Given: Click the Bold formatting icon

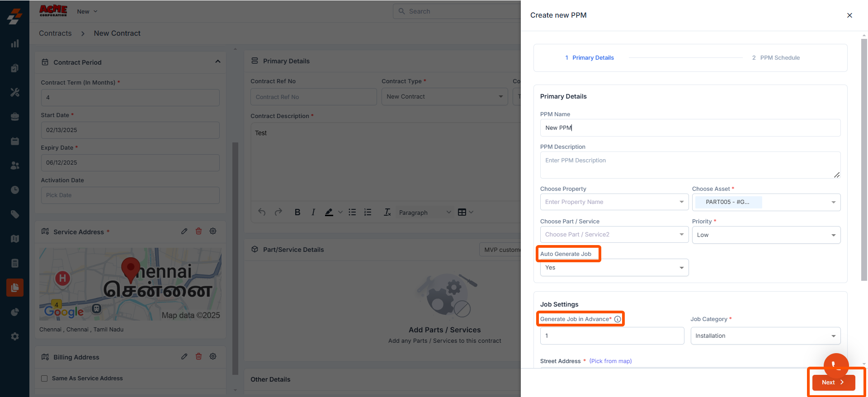Looking at the screenshot, I should coord(297,212).
